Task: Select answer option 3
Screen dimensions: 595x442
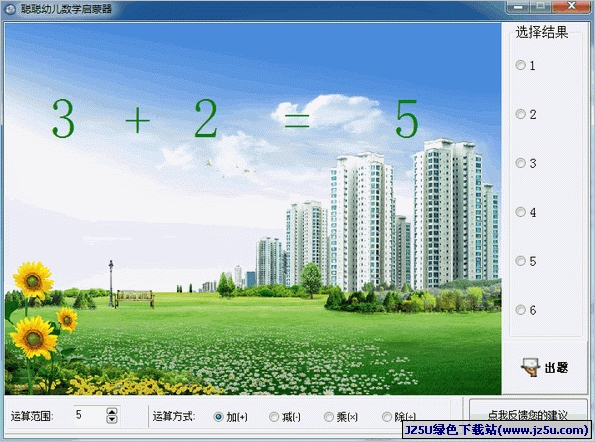Action: point(526,163)
